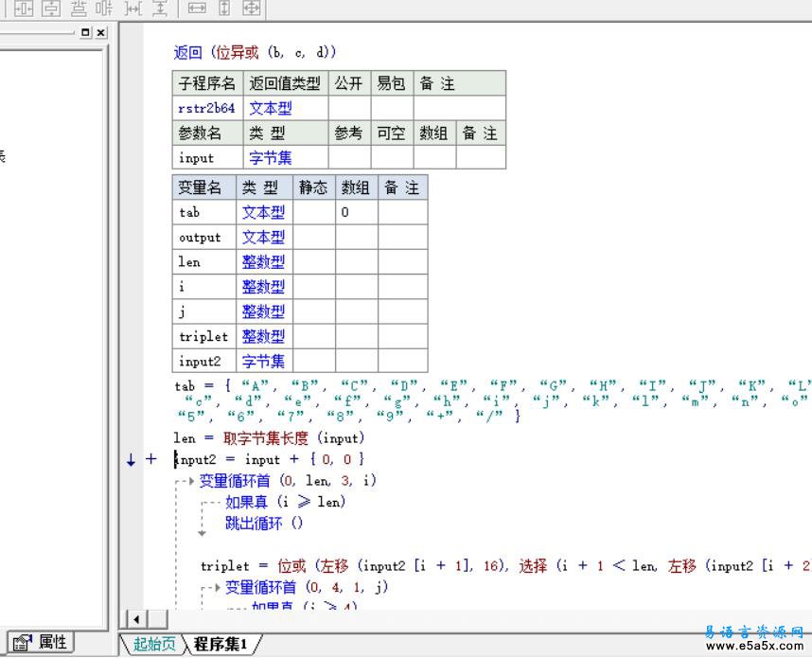Click the 字节集 type for variable input2
This screenshot has width=812, height=658.
264,361
